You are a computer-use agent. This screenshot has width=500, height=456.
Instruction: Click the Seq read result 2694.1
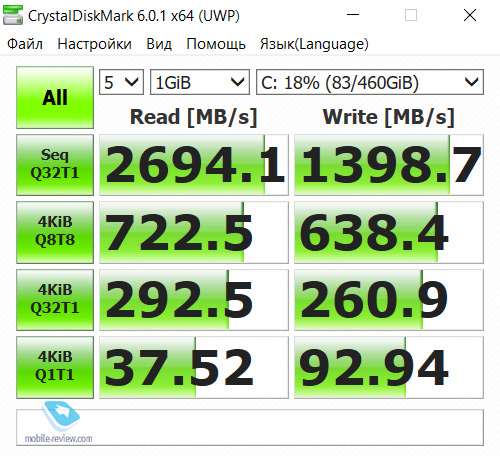(194, 165)
